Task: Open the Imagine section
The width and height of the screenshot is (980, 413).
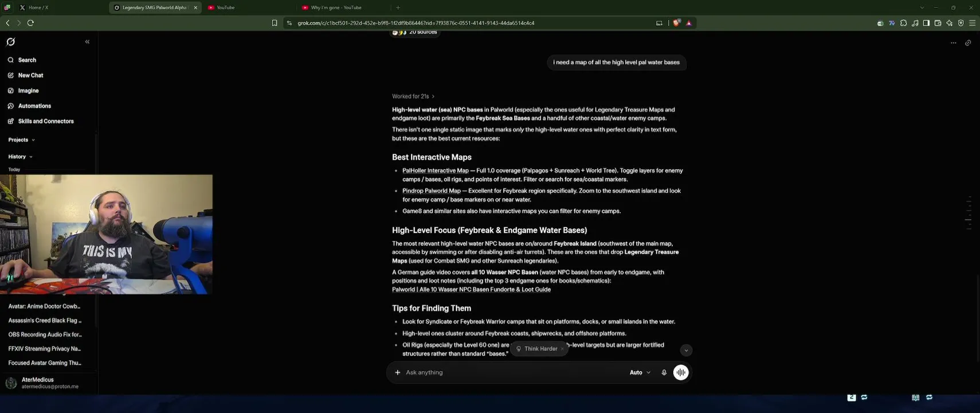Action: click(x=28, y=91)
